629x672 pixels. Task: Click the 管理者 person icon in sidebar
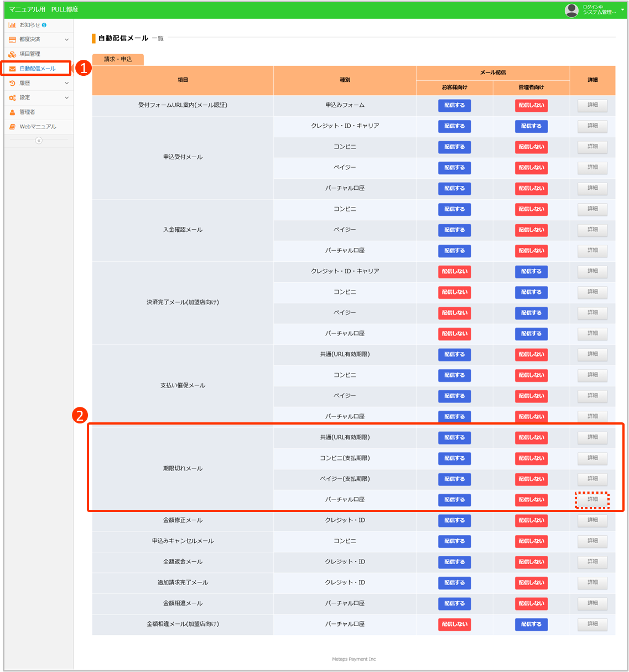tap(12, 112)
